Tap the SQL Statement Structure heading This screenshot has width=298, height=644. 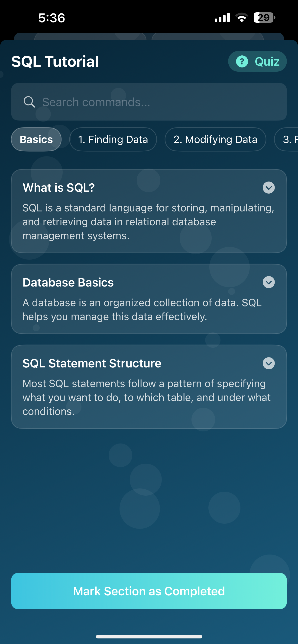(92, 363)
